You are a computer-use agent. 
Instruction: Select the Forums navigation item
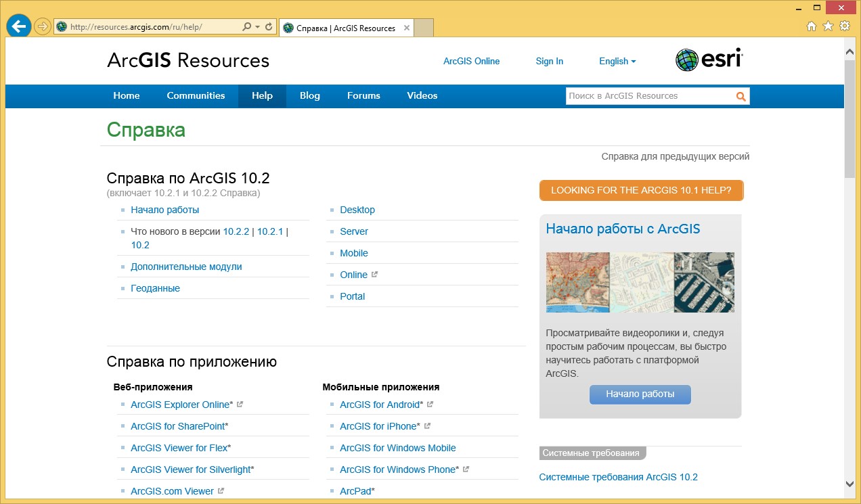coord(363,95)
